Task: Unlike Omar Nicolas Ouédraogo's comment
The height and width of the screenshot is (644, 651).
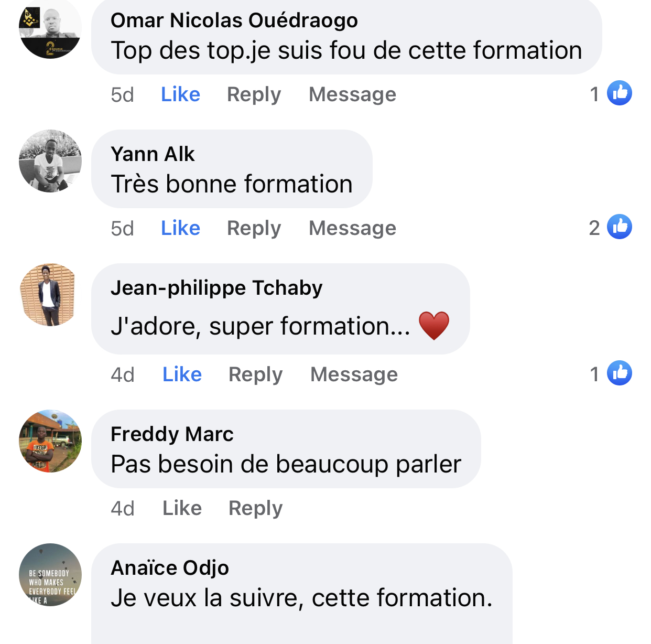Action: point(180,94)
